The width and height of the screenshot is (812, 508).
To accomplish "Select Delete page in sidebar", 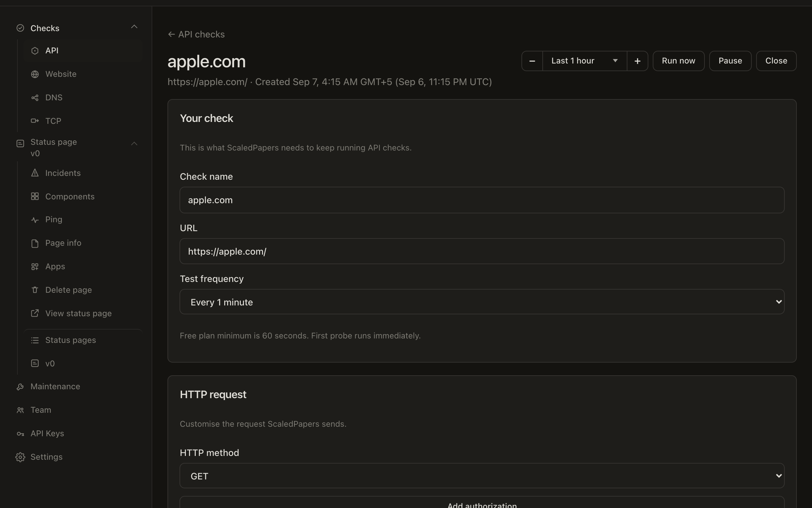I will [83, 290].
